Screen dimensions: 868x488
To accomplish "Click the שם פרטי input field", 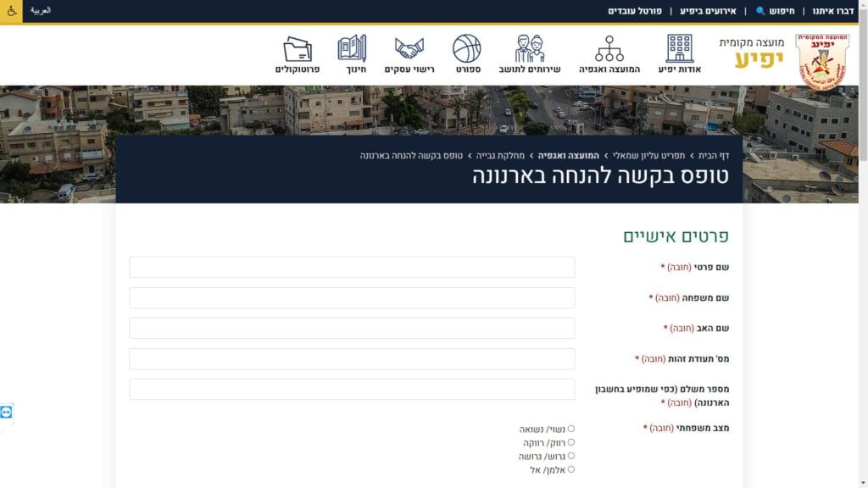I will pyautogui.click(x=352, y=268).
